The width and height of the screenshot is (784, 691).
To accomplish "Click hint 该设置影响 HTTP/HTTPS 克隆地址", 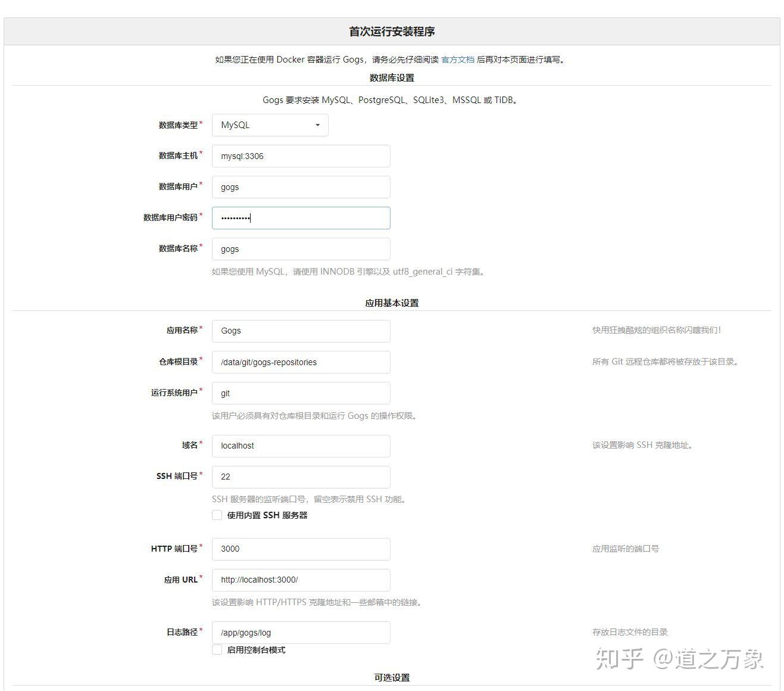I will [318, 602].
